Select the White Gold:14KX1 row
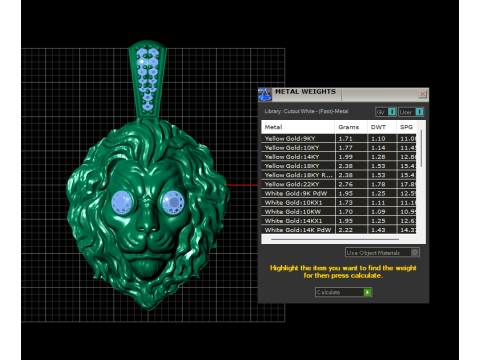This screenshot has width=480, height=360. (x=339, y=221)
